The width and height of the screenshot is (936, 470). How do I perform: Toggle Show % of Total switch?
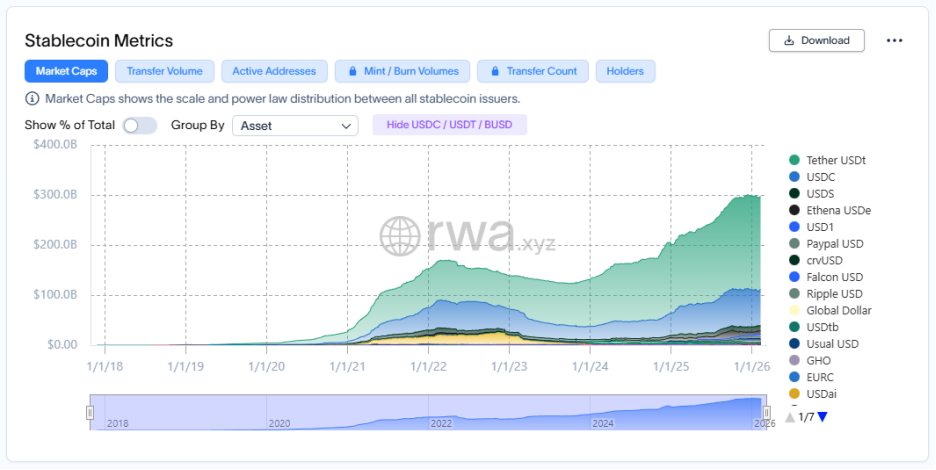140,126
